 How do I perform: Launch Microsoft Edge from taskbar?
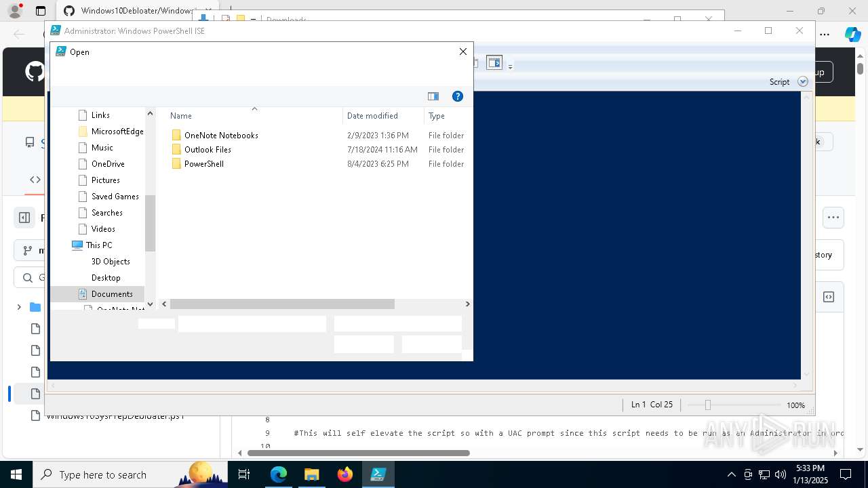279,474
